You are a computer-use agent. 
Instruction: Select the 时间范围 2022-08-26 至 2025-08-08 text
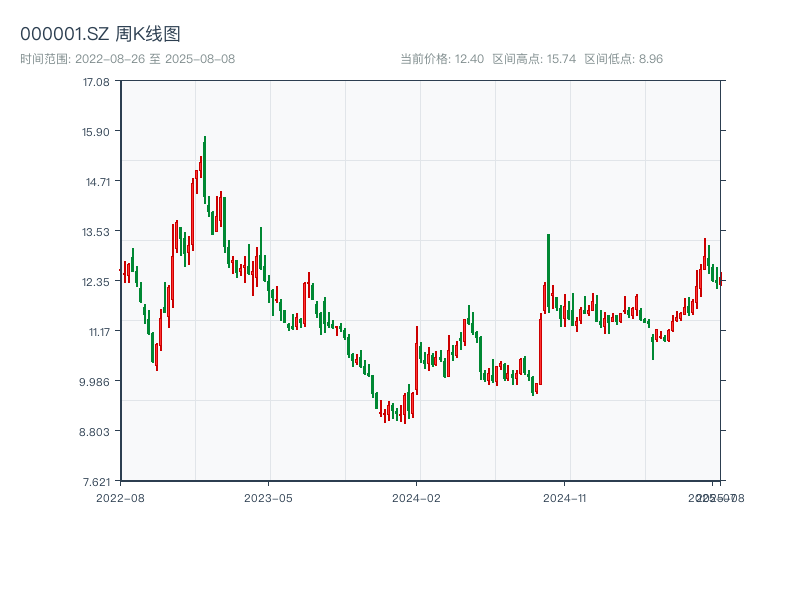point(128,59)
